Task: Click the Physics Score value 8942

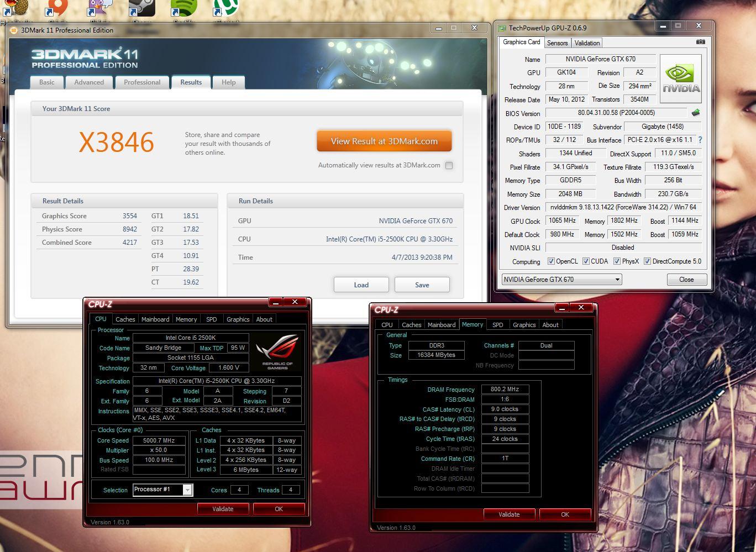Action: (130, 229)
